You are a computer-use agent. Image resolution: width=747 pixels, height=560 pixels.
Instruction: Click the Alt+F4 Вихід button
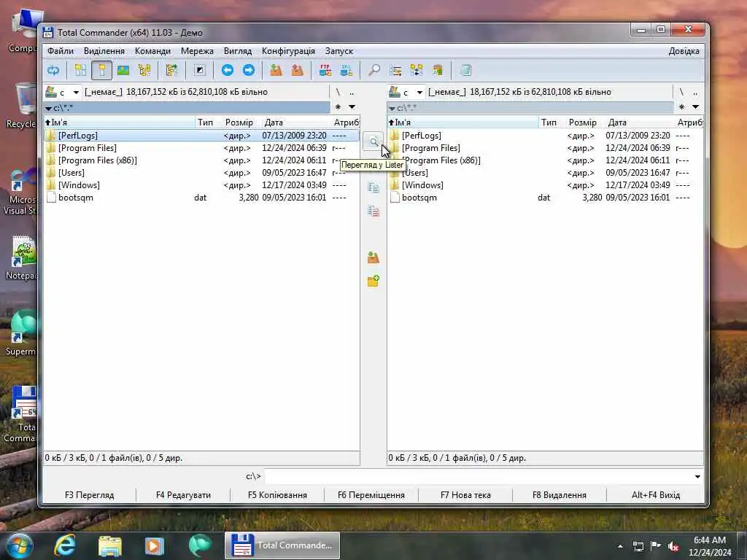tap(656, 495)
